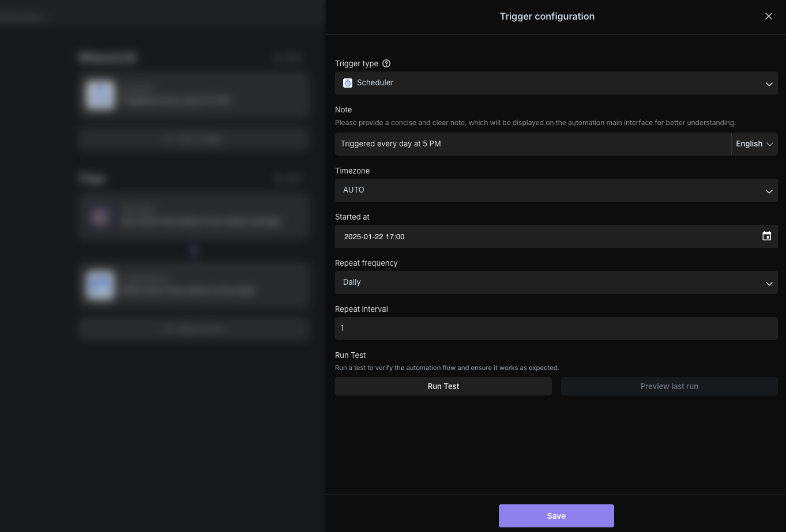Open the English language dropdown
786x532 pixels.
click(754, 144)
